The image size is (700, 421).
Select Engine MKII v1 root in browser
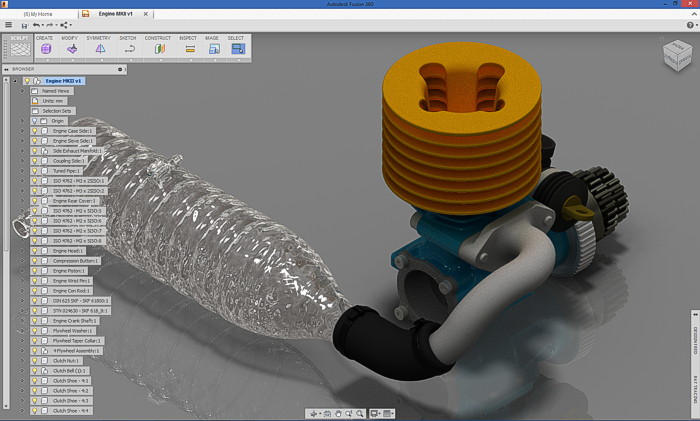[64, 81]
